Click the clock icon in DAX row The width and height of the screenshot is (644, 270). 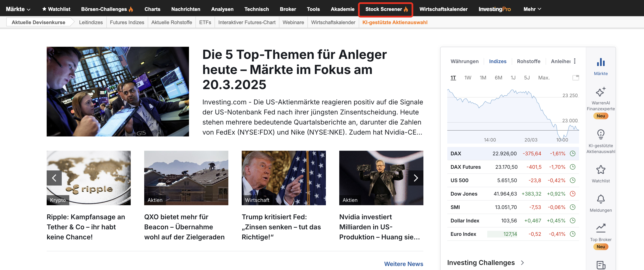(572, 153)
